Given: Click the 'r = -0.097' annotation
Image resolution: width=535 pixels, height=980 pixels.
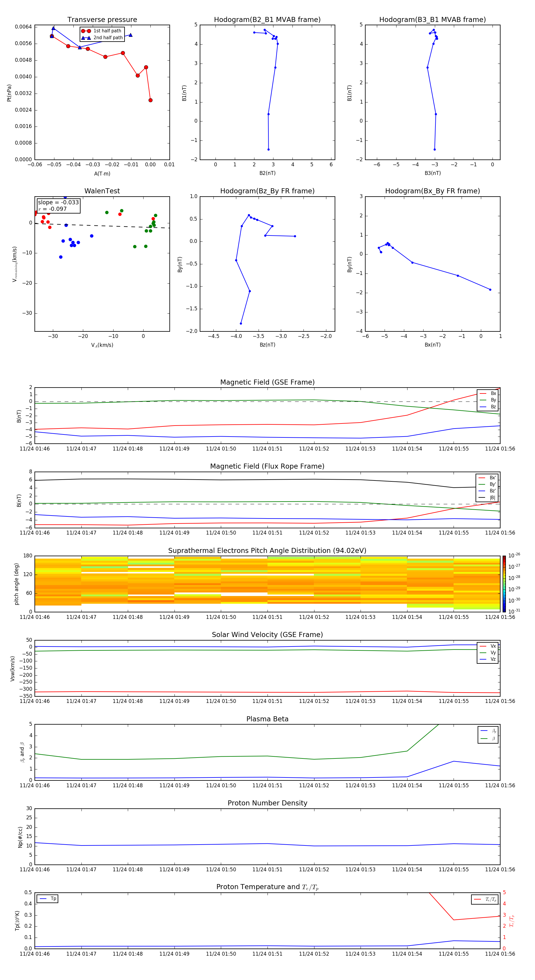Looking at the screenshot, I should pyautogui.click(x=53, y=209).
